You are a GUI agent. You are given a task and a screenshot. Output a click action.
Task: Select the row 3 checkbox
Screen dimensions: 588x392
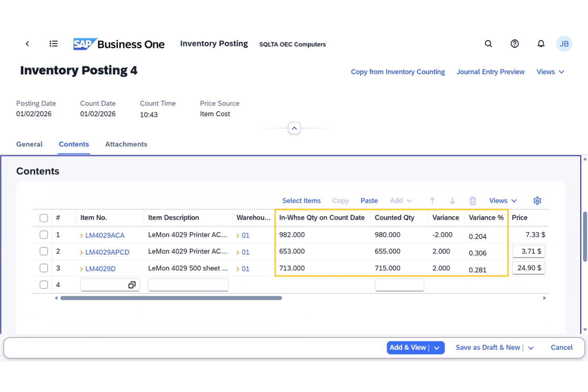pos(44,268)
